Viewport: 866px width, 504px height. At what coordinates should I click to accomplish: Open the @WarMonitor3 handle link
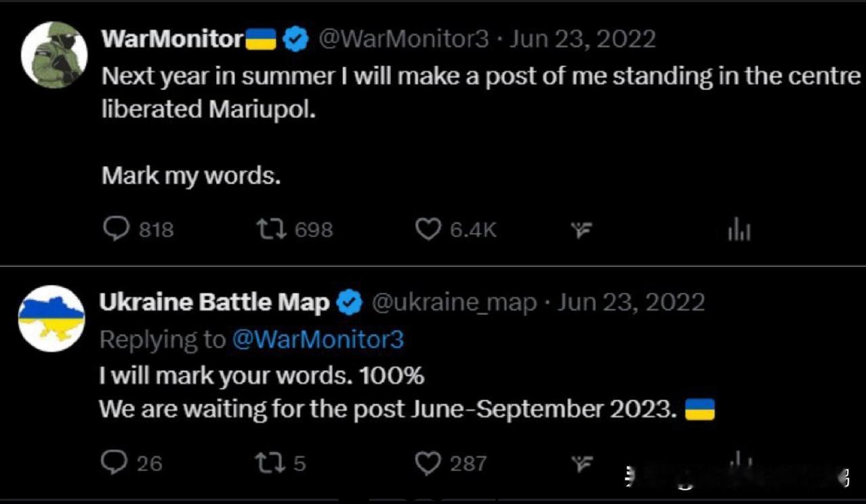pos(403,39)
